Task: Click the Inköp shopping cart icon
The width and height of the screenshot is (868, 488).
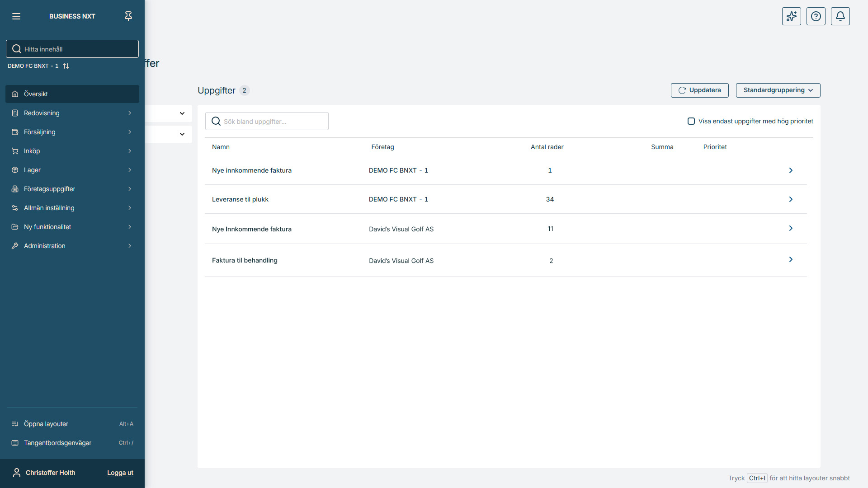Action: click(x=15, y=151)
